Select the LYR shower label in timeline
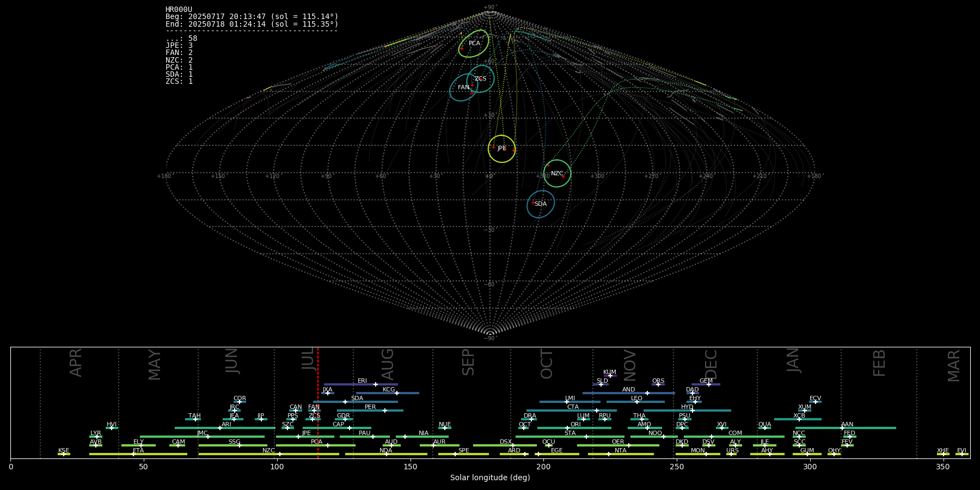The width and height of the screenshot is (980, 490). 96,433
